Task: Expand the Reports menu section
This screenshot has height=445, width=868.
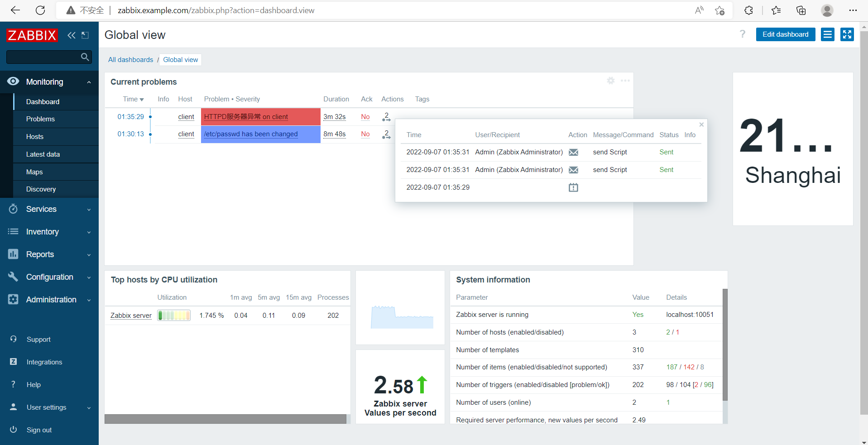Action: pyautogui.click(x=89, y=255)
